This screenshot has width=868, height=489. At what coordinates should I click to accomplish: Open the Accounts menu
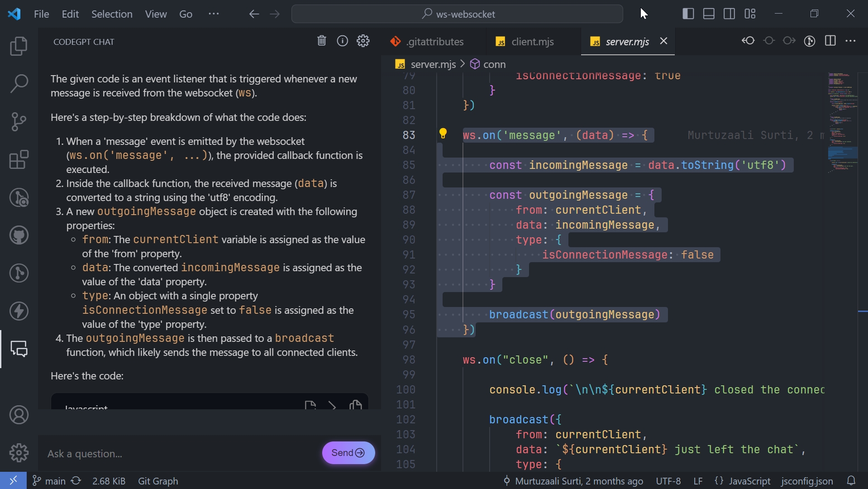click(x=19, y=415)
